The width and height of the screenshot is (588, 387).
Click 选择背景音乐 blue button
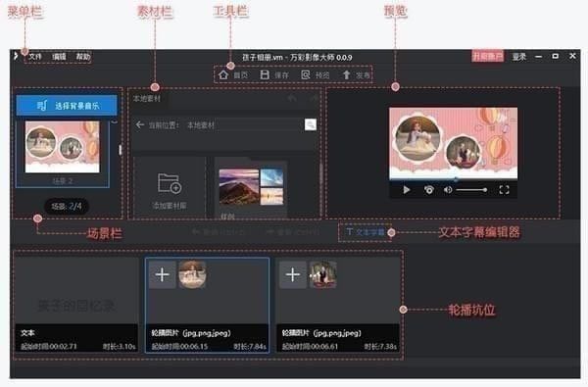[x=67, y=106]
